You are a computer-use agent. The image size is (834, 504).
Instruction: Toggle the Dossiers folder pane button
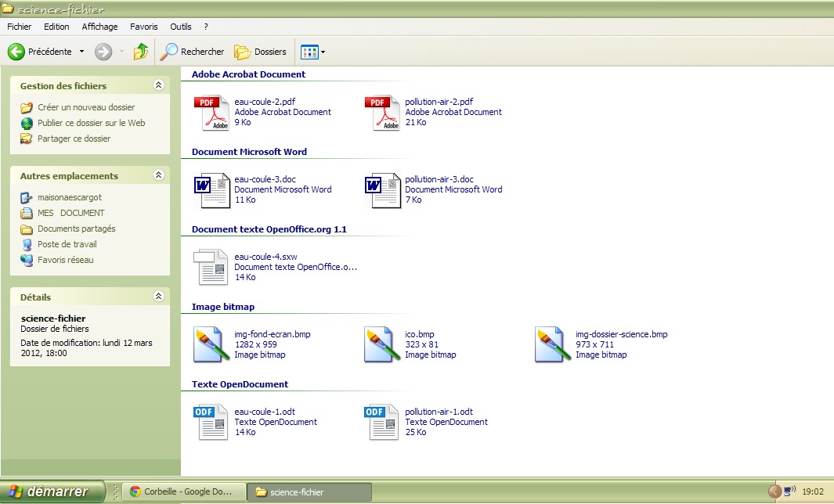[x=261, y=52]
